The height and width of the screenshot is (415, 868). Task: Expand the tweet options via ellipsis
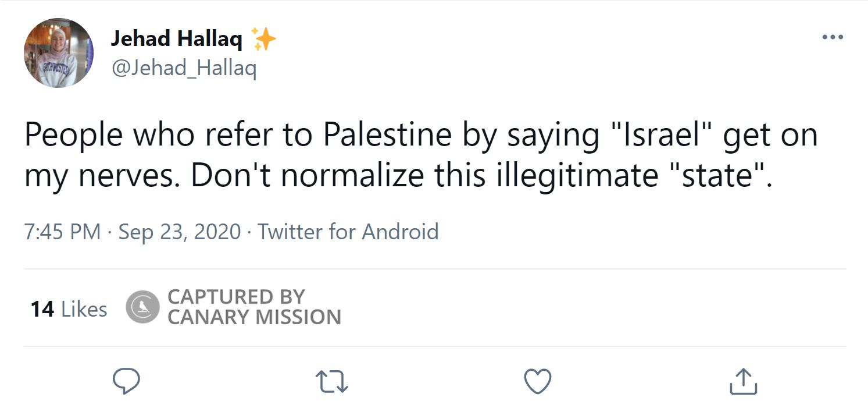(833, 36)
